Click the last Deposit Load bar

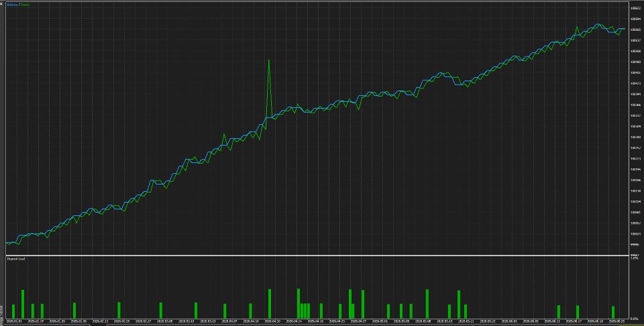click(612, 312)
